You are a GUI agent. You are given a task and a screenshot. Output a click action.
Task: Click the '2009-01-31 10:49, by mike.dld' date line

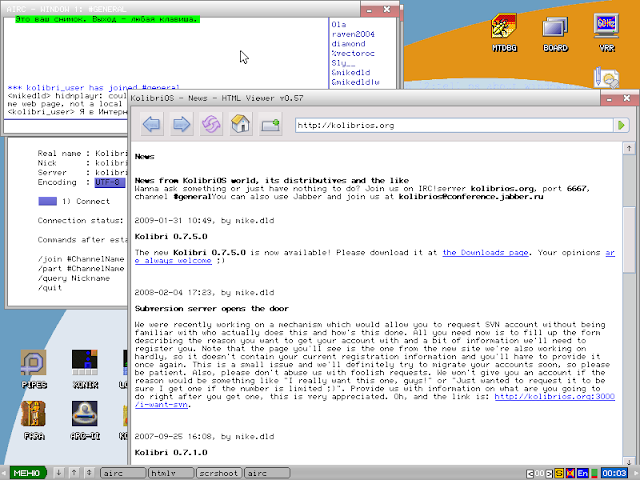pyautogui.click(x=204, y=221)
